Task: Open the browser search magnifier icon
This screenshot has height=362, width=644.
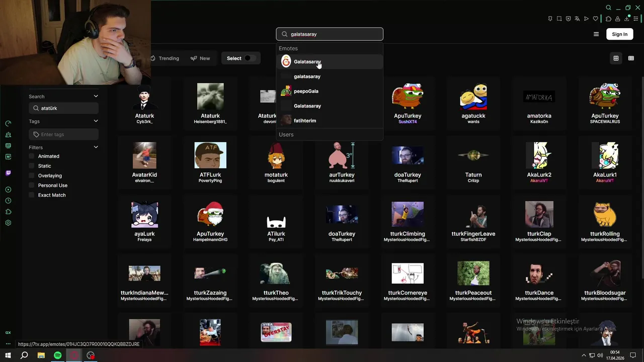Action: click(608, 8)
